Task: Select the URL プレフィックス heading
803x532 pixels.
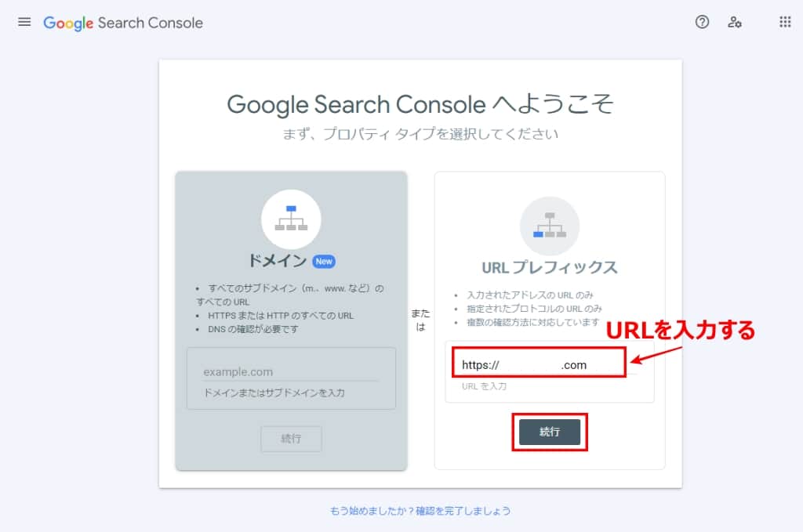Action: click(550, 267)
